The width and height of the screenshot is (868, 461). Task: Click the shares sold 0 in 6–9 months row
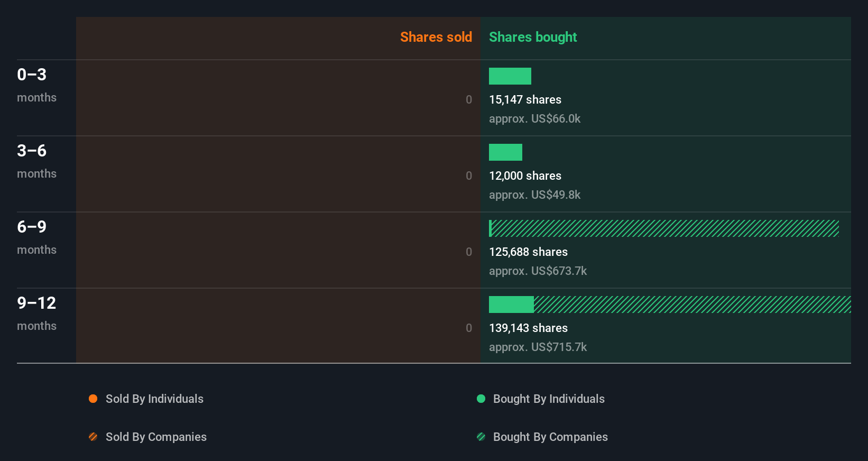click(x=469, y=252)
